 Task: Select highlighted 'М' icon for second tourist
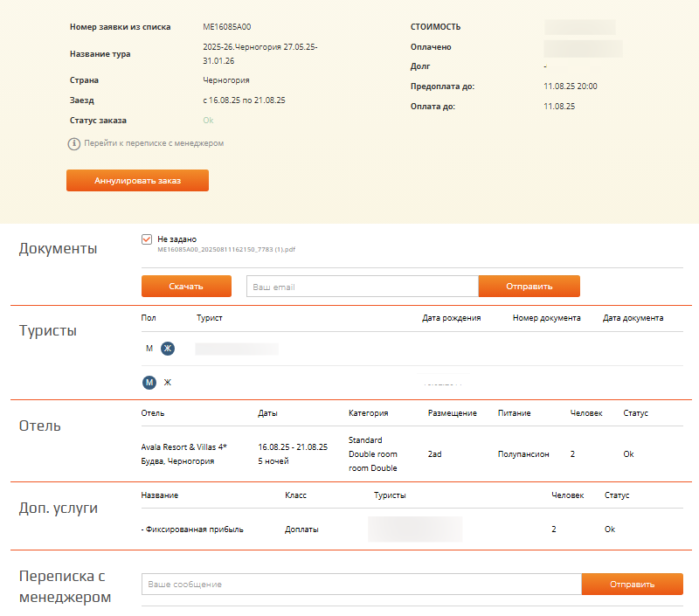[x=149, y=382]
